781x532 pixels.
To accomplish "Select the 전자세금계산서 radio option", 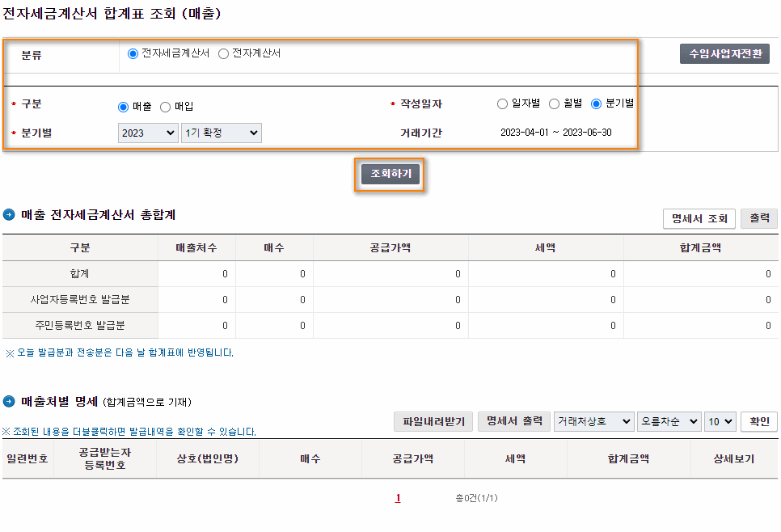I will (133, 54).
